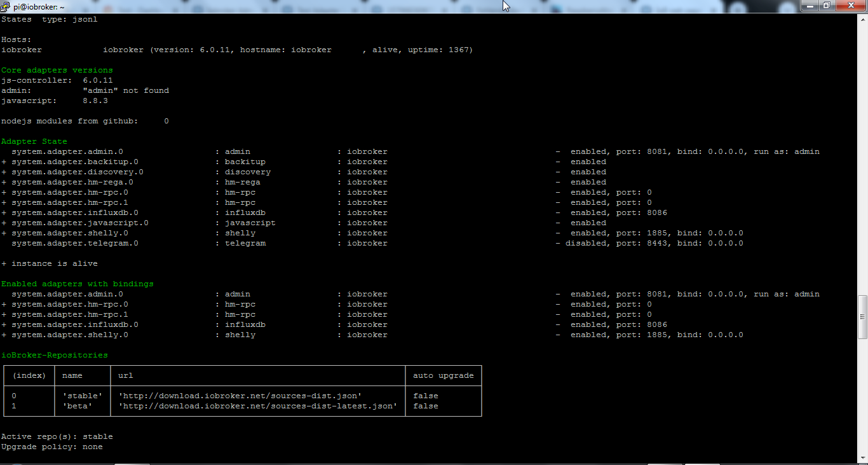Click the sources-dist.json URL cell
The width and height of the screenshot is (868, 465).
click(x=240, y=396)
